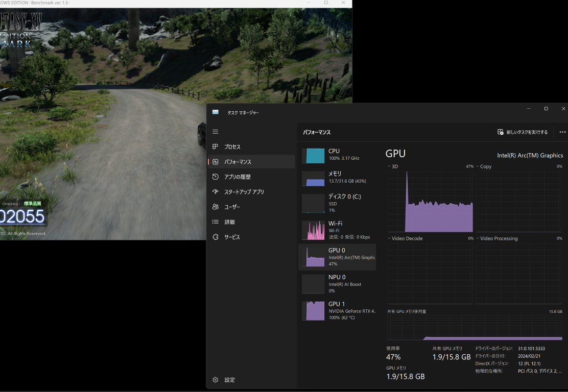Viewport: 568px width, 392px height.
Task: Minimize the Final Fantasy XV benchmark window
Action: (309, 3)
